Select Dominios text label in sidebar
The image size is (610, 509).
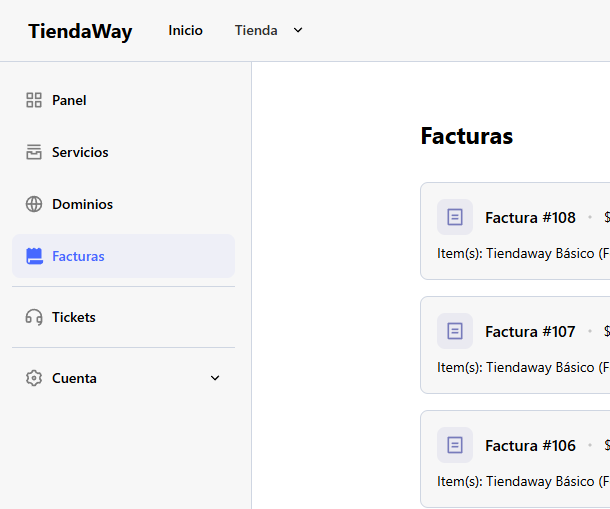[82, 204]
